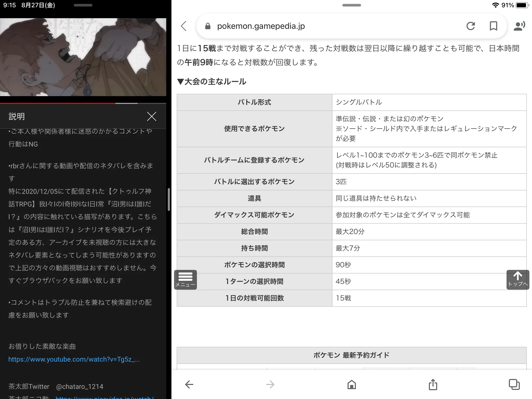Select the 1日の対戦可能回数 header
Viewport: 532px width, 399px height.
[255, 298]
